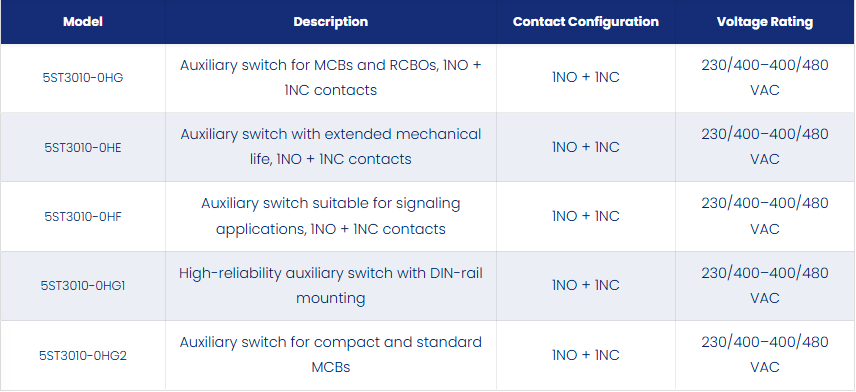Screen dimensions: 856x392
Task: Select model 5ST3010-0HE cell
Action: (x=83, y=147)
